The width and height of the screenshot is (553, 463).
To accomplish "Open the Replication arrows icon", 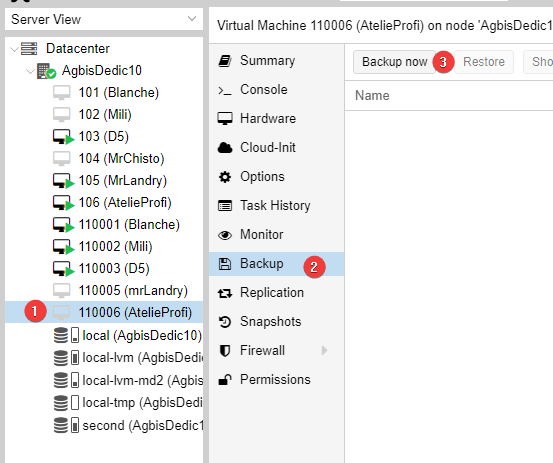I will point(225,293).
